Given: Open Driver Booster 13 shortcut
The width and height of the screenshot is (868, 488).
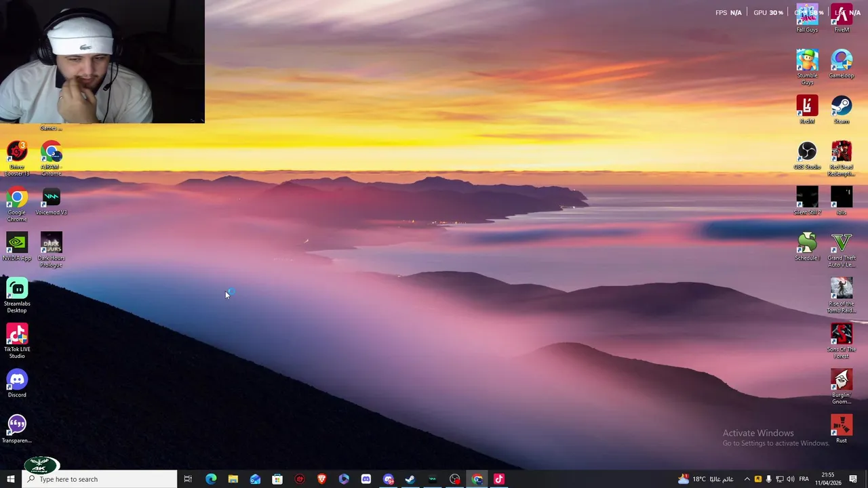Looking at the screenshot, I should pyautogui.click(x=17, y=159).
